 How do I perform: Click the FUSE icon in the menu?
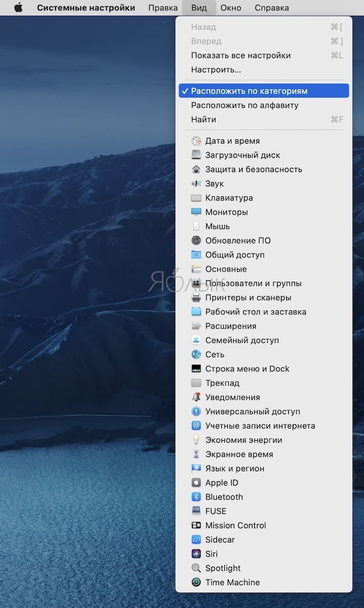196,511
